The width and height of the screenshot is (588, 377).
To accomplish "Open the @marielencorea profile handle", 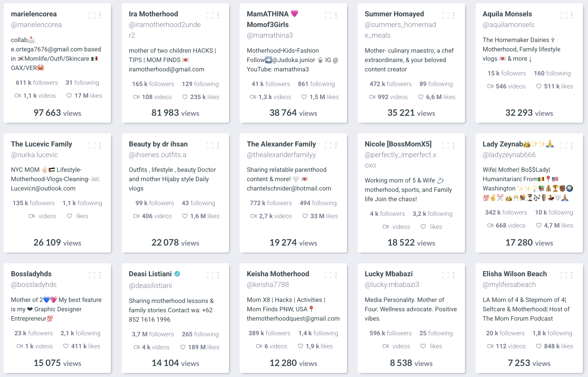I will click(36, 25).
